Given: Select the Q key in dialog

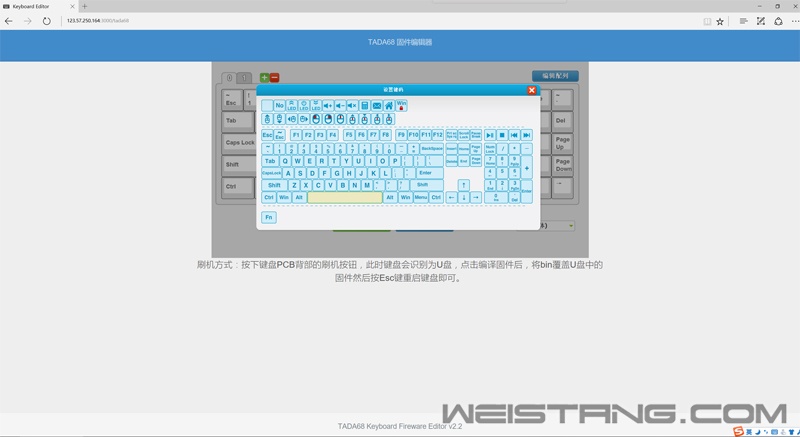Looking at the screenshot, I should (x=285, y=161).
